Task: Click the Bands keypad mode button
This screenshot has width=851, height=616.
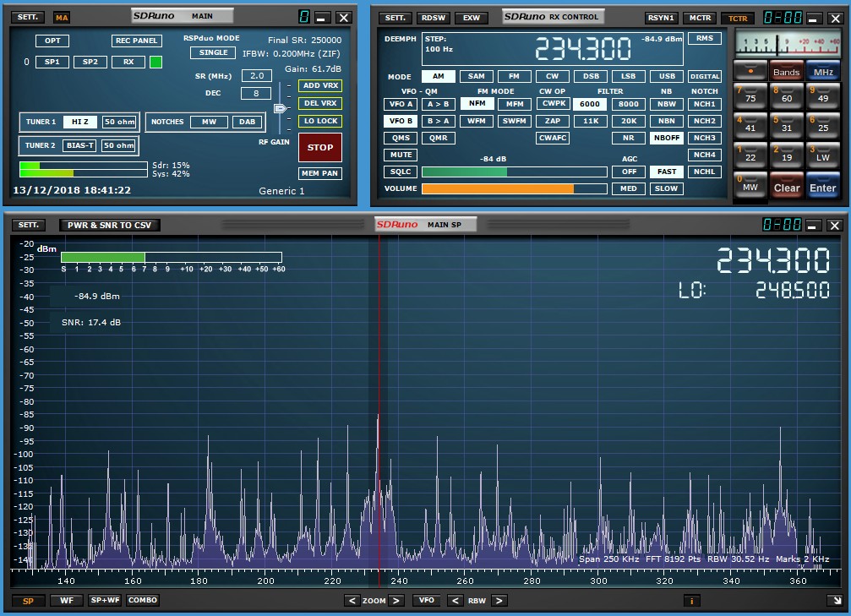Action: click(787, 70)
